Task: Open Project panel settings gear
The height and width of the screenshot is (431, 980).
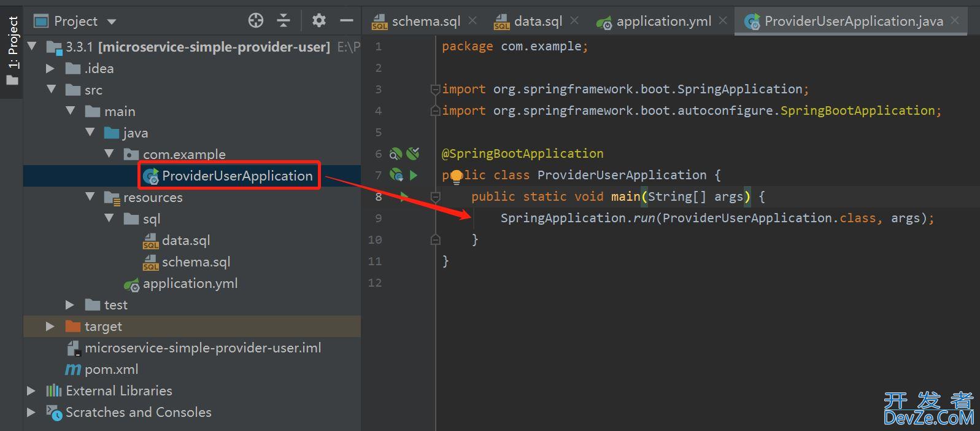Action: tap(318, 21)
